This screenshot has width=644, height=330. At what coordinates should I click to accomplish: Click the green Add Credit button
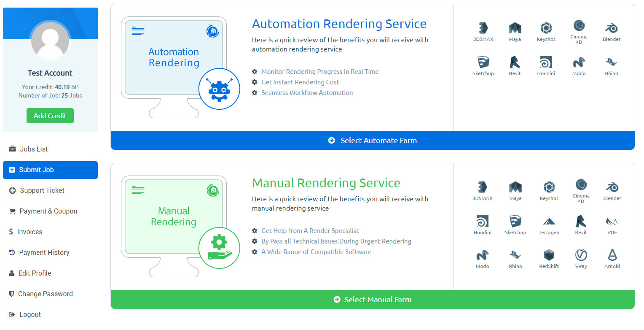[x=50, y=116]
